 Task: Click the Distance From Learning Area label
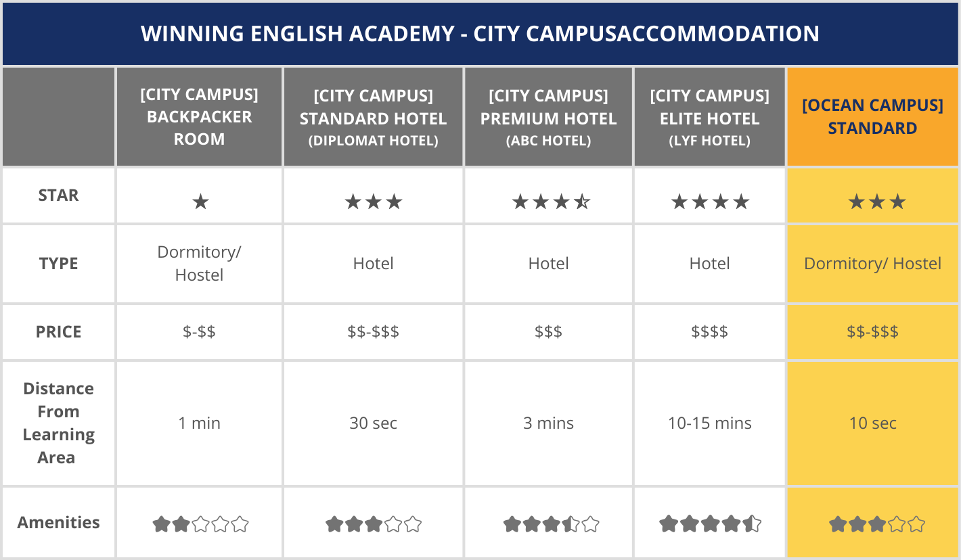59,423
